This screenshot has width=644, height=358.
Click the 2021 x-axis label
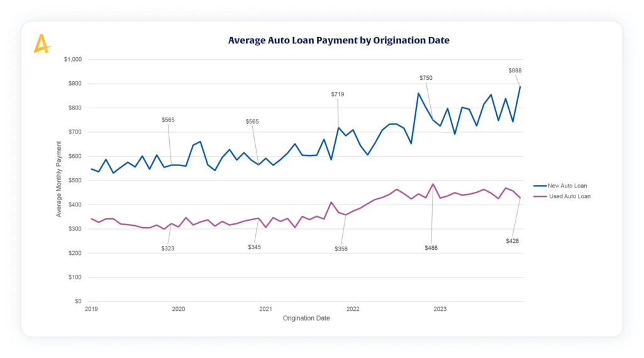265,309
